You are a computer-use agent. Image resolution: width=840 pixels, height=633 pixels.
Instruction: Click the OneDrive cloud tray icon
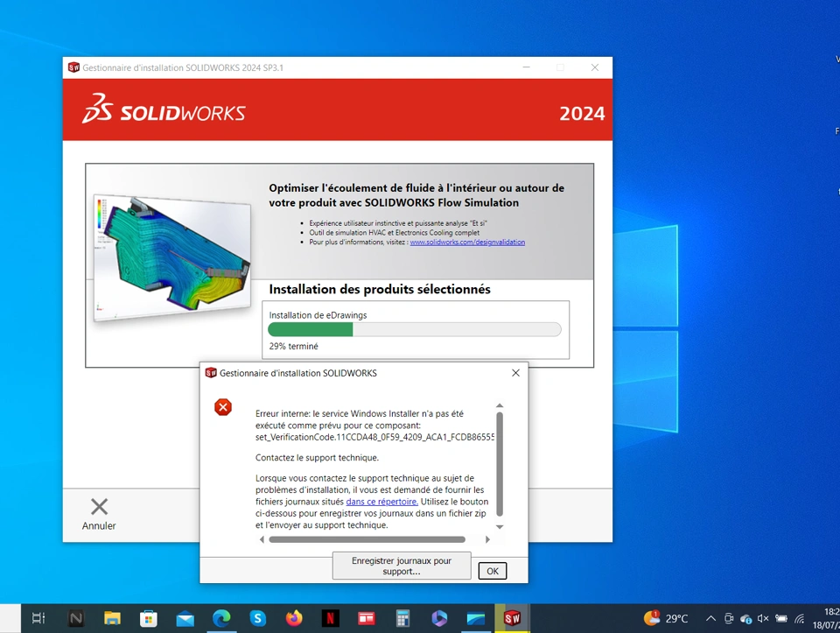point(745,619)
